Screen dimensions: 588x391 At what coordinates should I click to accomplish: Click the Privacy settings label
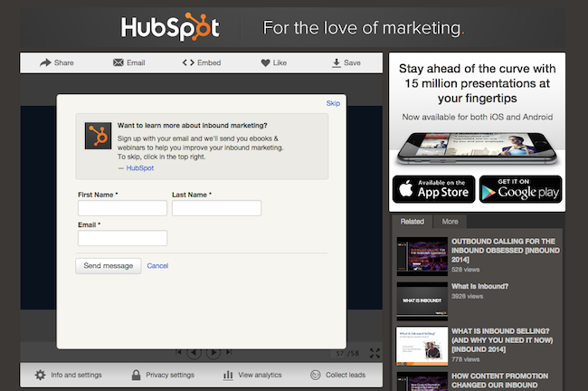pyautogui.click(x=170, y=375)
